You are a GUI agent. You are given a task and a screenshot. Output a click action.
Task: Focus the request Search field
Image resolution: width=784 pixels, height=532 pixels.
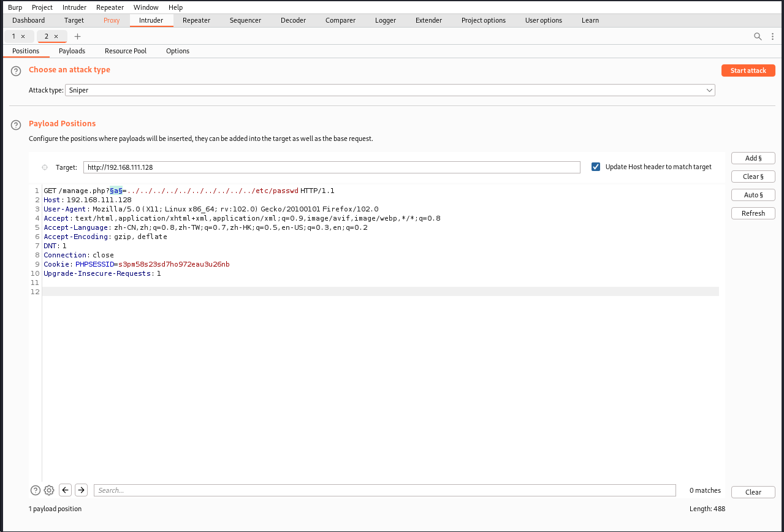pyautogui.click(x=385, y=490)
